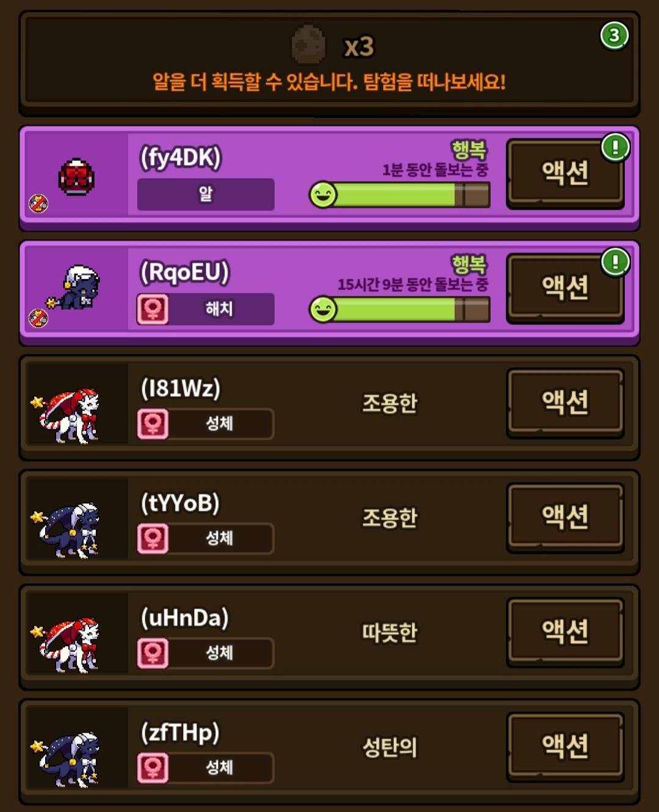
Task: Click the happiness progress bar for RqoEU
Action: [x=400, y=310]
